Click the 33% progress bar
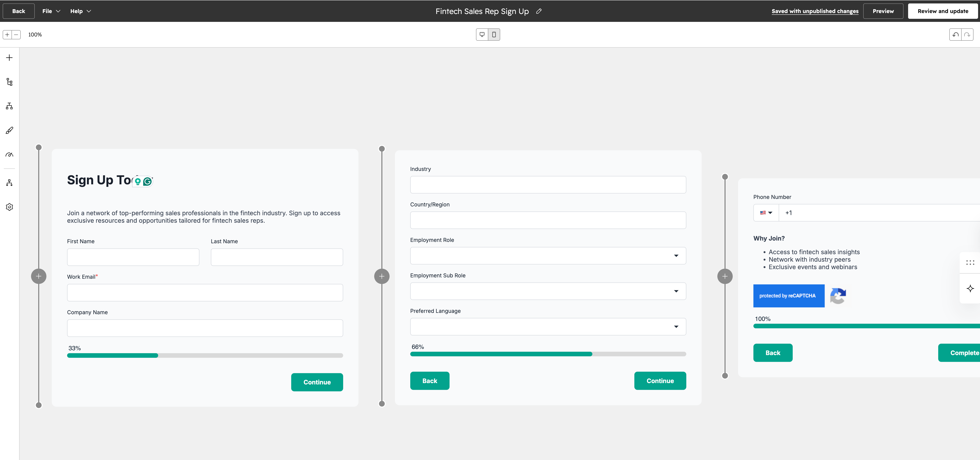 pyautogui.click(x=205, y=356)
